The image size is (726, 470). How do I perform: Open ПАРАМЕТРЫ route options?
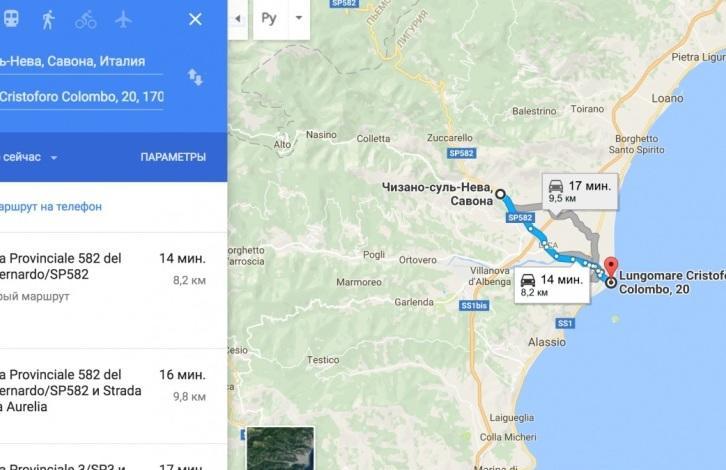pos(173,157)
